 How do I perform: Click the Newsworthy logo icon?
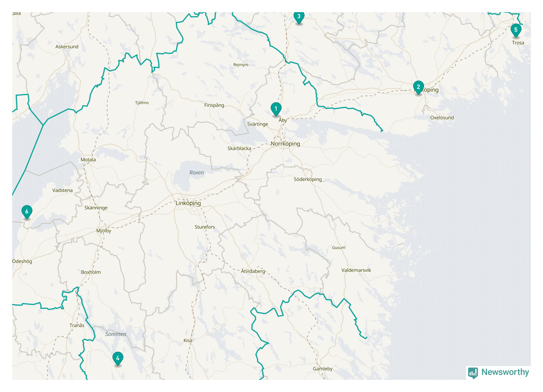click(x=472, y=373)
